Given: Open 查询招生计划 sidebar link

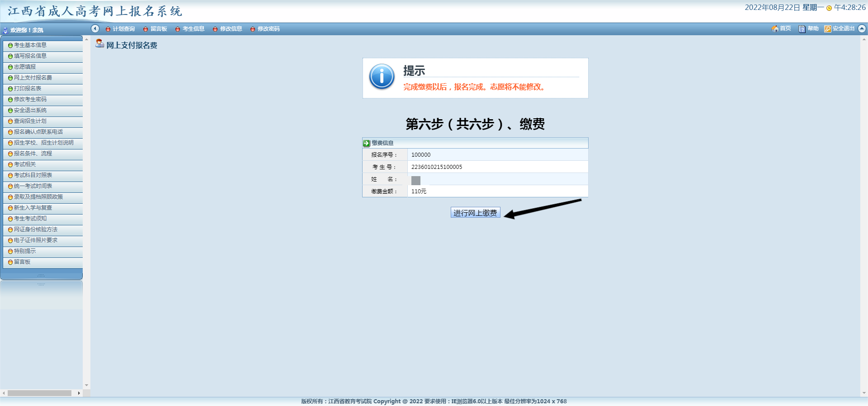Looking at the screenshot, I should (30, 121).
